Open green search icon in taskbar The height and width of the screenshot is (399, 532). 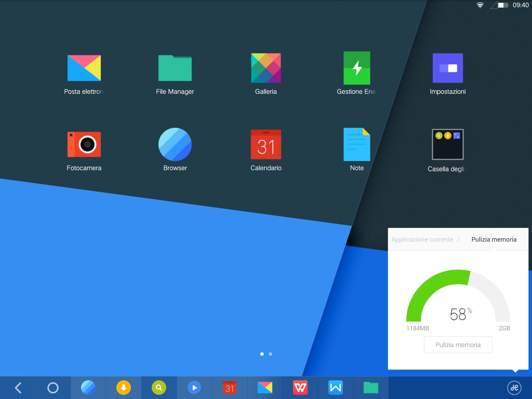click(159, 388)
